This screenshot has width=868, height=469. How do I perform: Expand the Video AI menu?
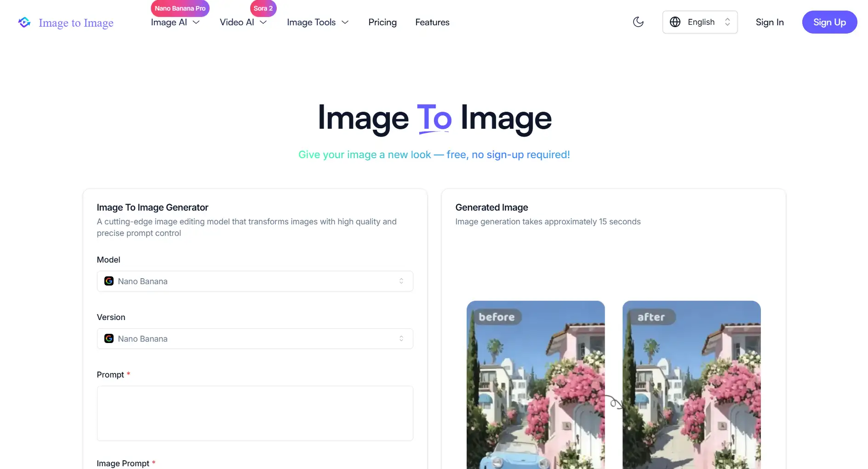point(243,22)
